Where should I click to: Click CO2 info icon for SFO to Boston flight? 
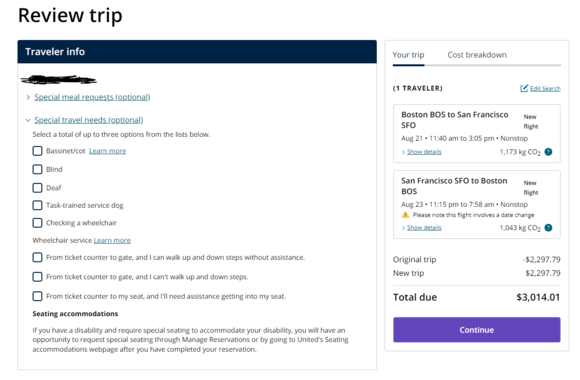549,228
